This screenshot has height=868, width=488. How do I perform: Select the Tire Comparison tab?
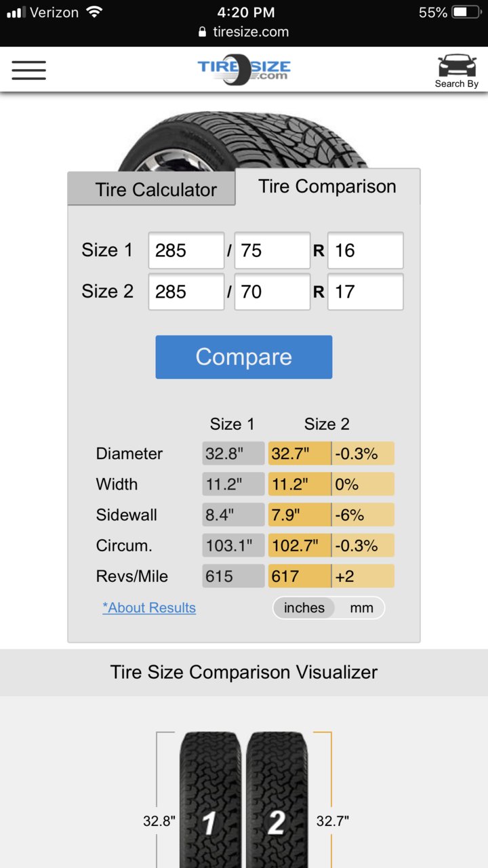coord(327,186)
